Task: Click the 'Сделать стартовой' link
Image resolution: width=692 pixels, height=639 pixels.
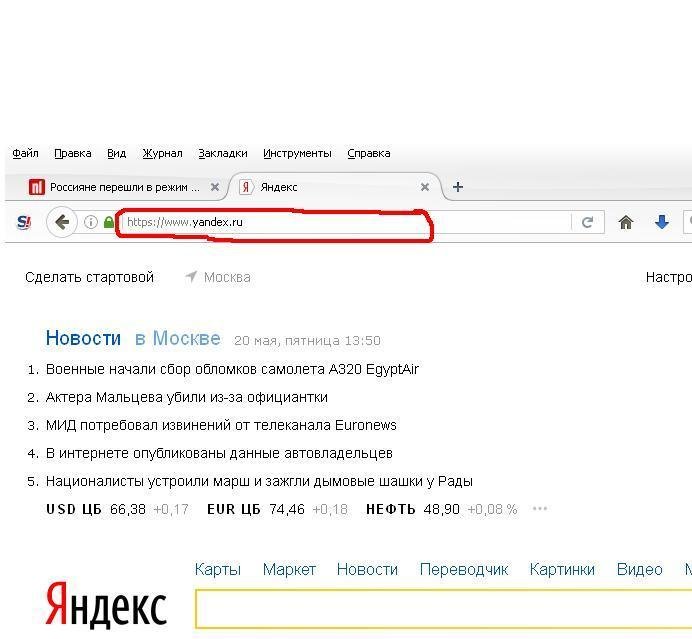Action: click(x=89, y=277)
